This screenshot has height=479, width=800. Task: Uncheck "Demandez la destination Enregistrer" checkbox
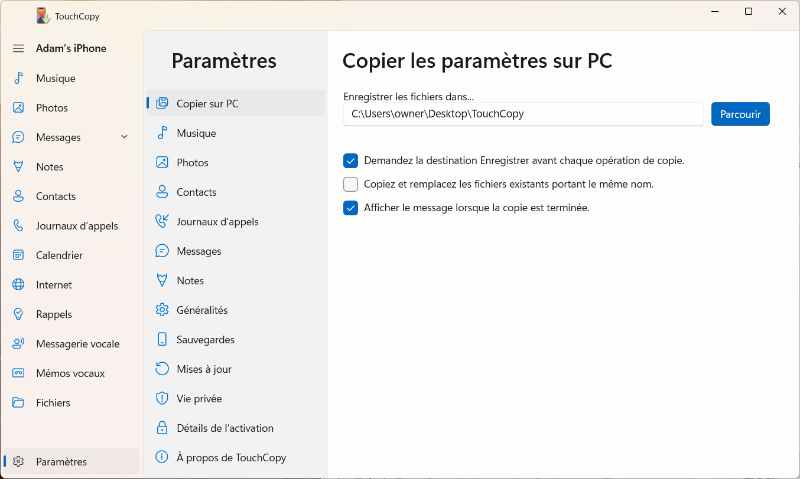[x=350, y=160]
